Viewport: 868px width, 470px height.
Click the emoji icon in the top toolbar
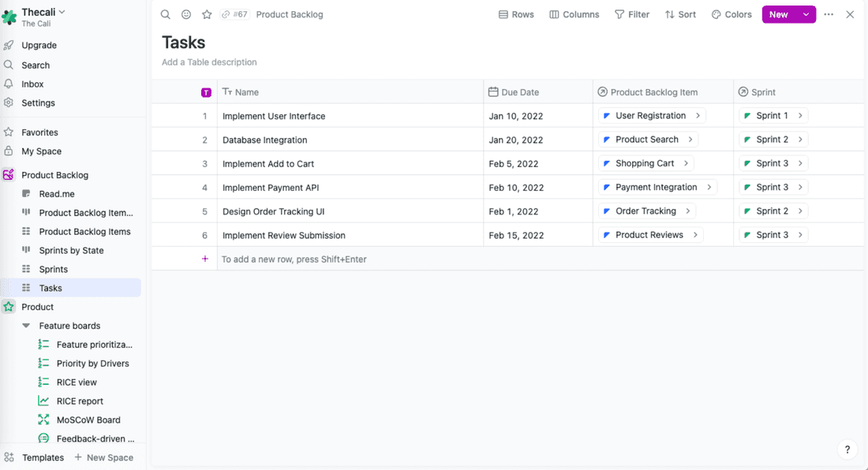point(185,14)
